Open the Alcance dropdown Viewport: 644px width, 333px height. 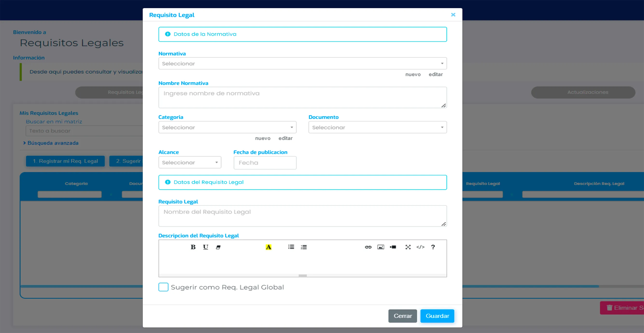pos(190,163)
